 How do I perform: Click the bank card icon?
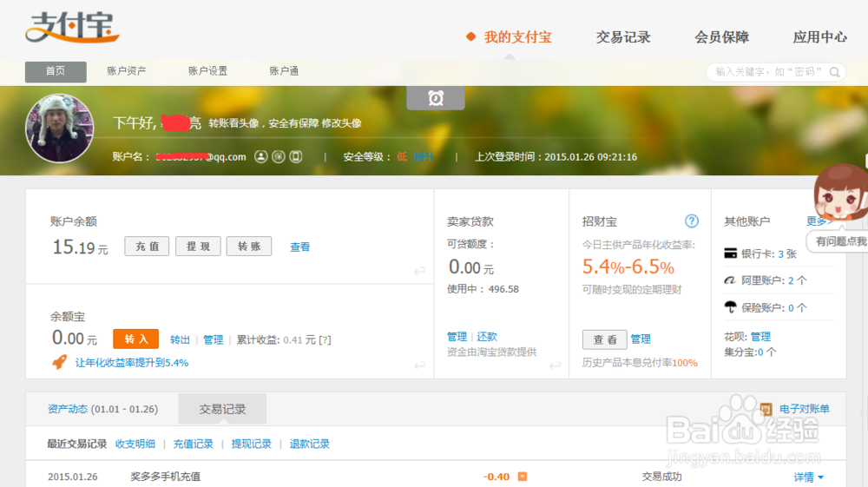[731, 253]
